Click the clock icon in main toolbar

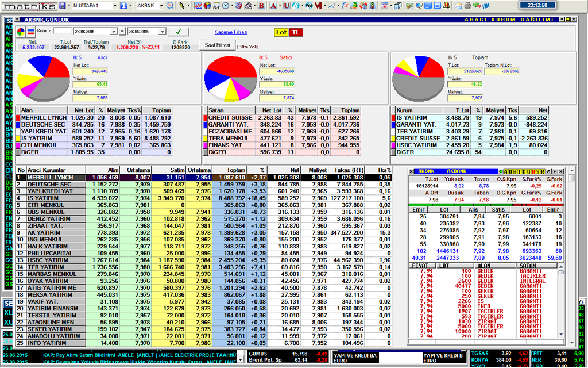click(x=226, y=5)
